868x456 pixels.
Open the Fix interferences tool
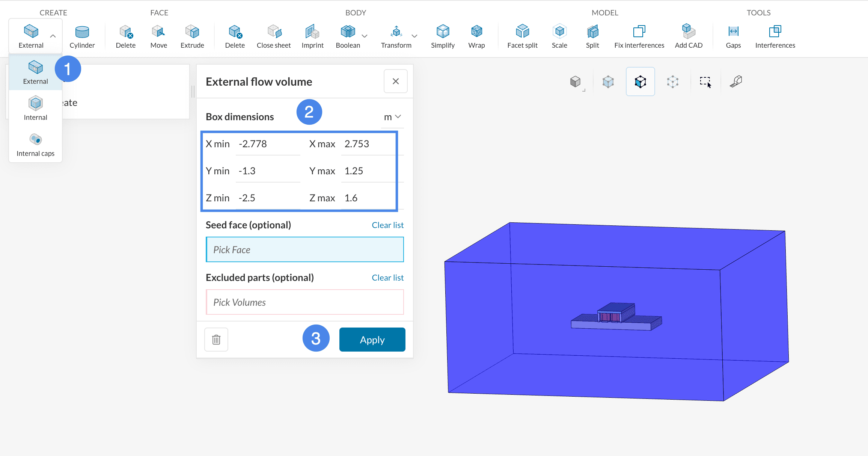(639, 36)
